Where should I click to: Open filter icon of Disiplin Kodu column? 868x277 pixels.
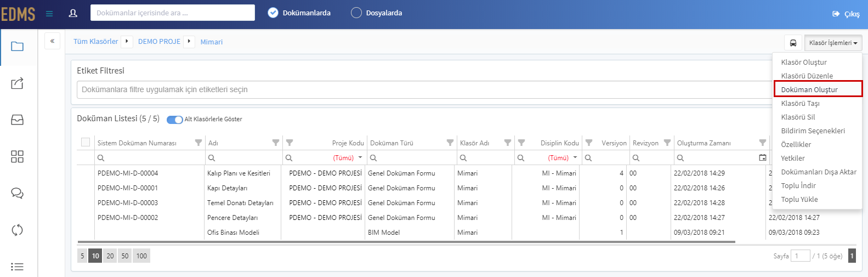tap(521, 143)
